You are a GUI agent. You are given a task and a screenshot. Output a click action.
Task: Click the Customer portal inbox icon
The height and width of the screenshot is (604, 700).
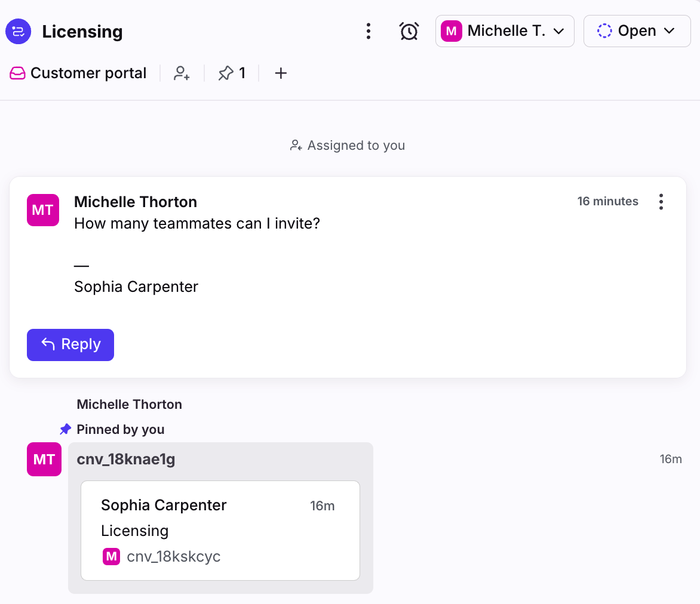[17, 73]
